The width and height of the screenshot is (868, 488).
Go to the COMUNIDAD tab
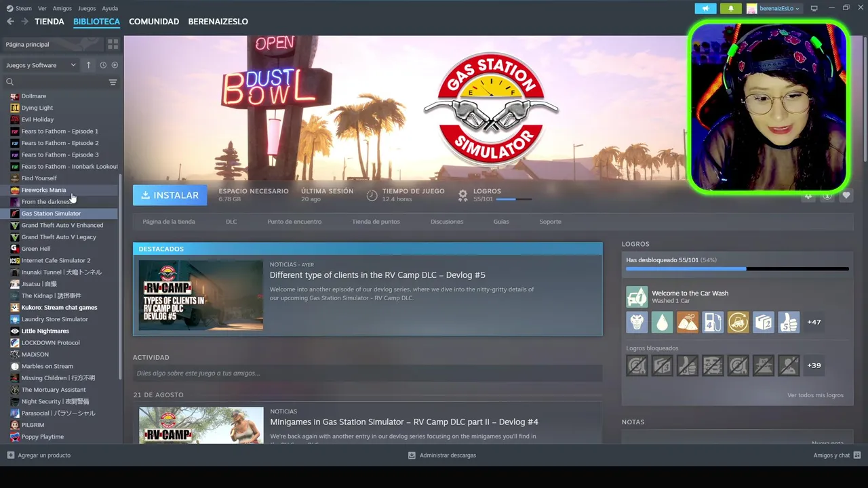point(154,22)
